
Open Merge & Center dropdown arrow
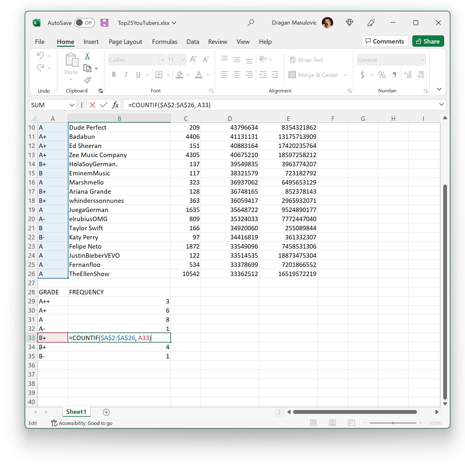(345, 75)
